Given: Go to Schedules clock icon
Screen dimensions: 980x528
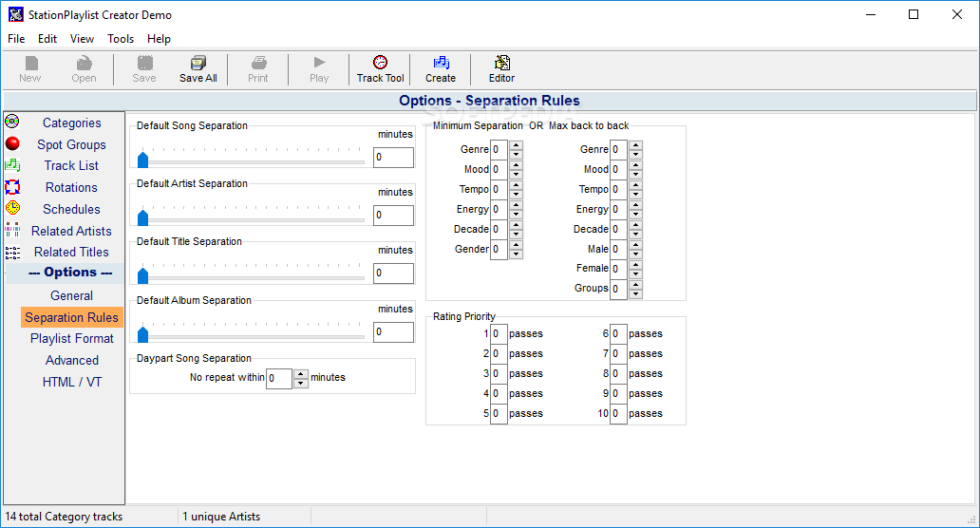Looking at the screenshot, I should [x=12, y=209].
